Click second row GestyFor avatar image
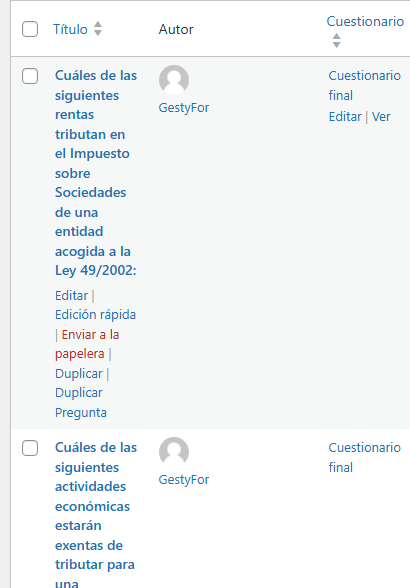The height and width of the screenshot is (588, 410). coord(174,452)
